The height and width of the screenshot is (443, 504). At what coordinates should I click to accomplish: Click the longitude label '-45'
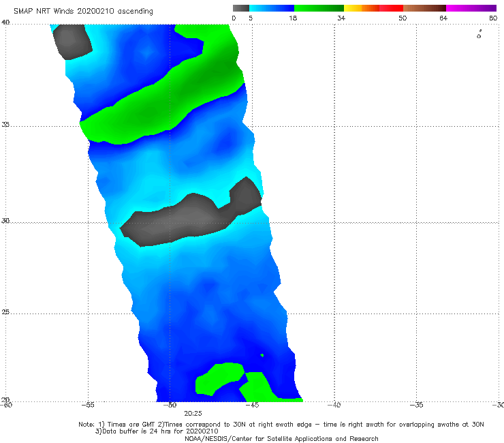point(252,405)
